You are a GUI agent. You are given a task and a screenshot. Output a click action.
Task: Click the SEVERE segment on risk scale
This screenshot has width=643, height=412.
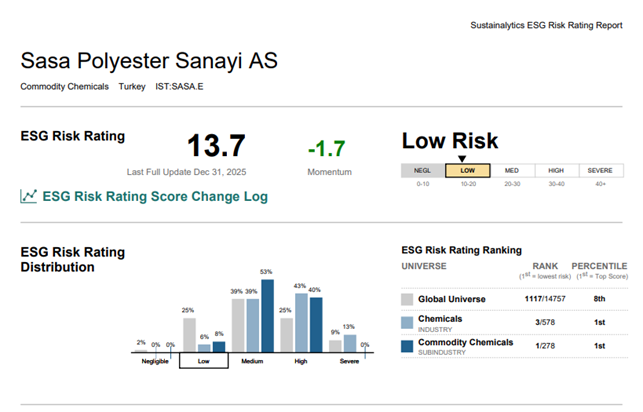point(599,170)
